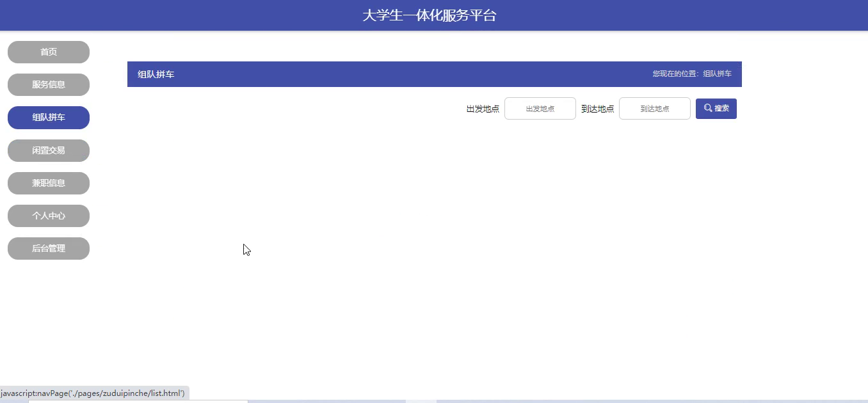868x403 pixels.
Task: Click the 到达地点 label text
Action: 597,109
